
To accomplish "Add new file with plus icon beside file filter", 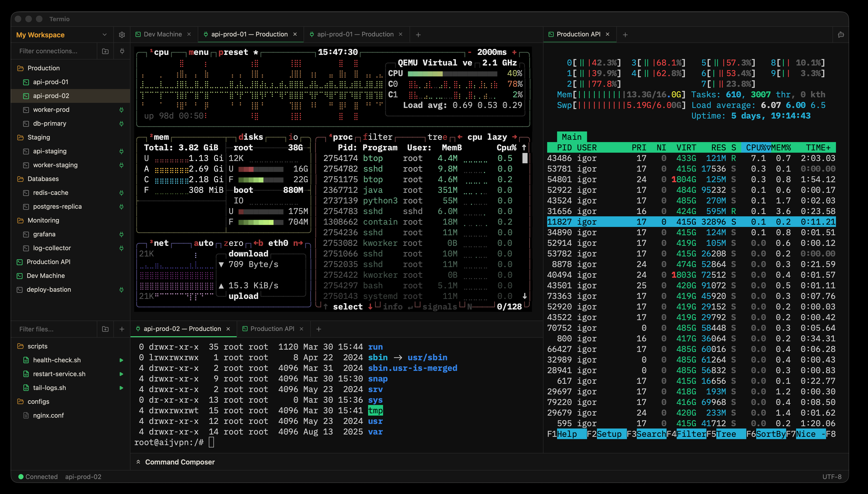I will 122,329.
